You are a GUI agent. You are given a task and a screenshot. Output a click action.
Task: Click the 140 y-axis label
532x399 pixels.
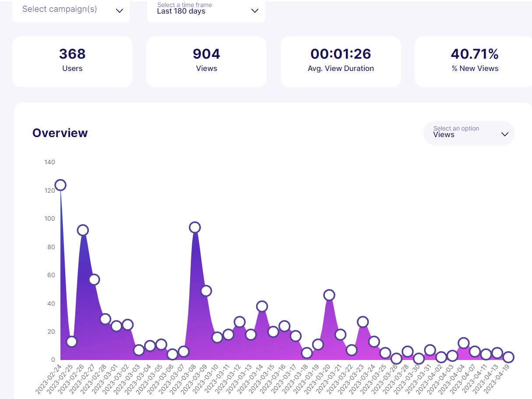50,162
